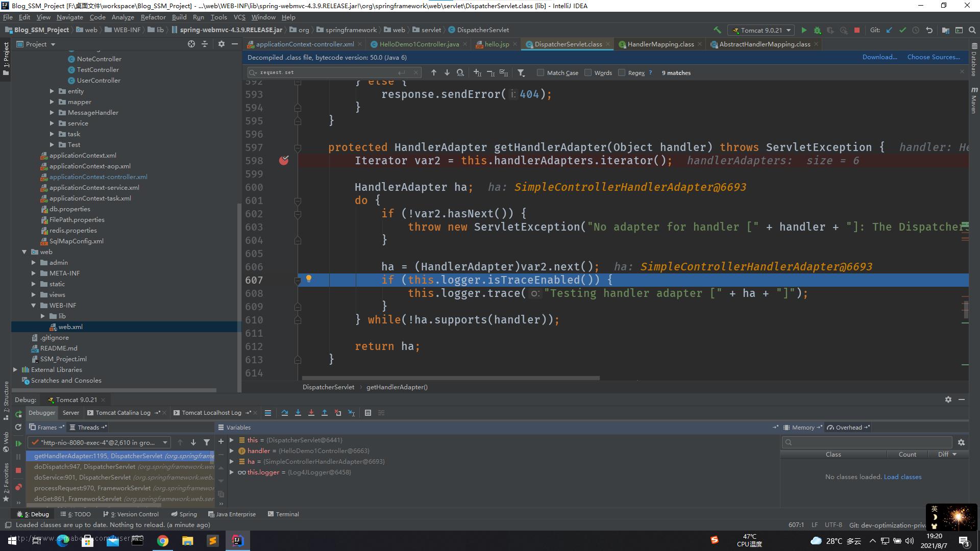Jump to next search occurrence arrow
Image resolution: width=980 pixels, height=551 pixels.
[447, 72]
